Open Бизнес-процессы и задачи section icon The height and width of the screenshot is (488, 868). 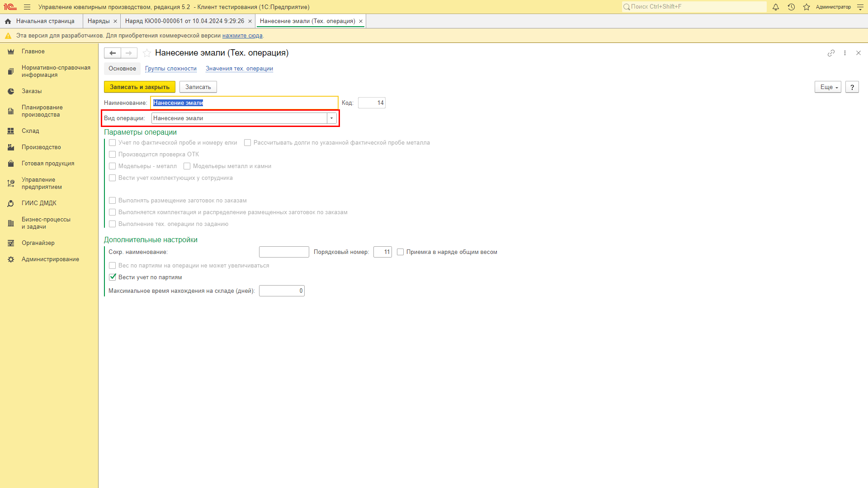pos(11,223)
